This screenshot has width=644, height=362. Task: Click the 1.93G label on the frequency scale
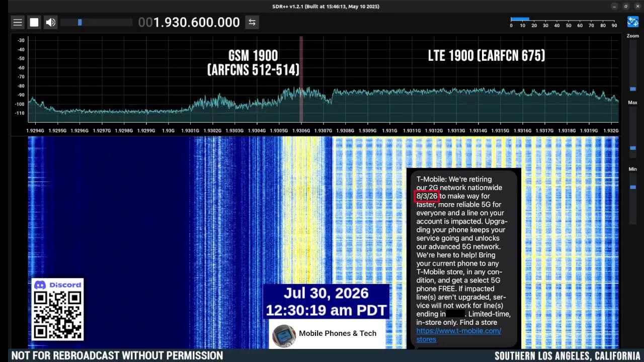(x=168, y=131)
